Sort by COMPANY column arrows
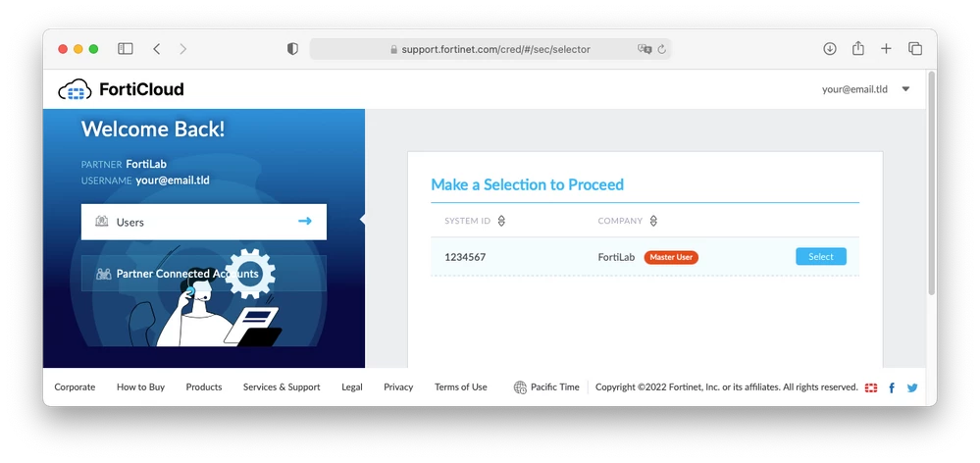 point(653,221)
